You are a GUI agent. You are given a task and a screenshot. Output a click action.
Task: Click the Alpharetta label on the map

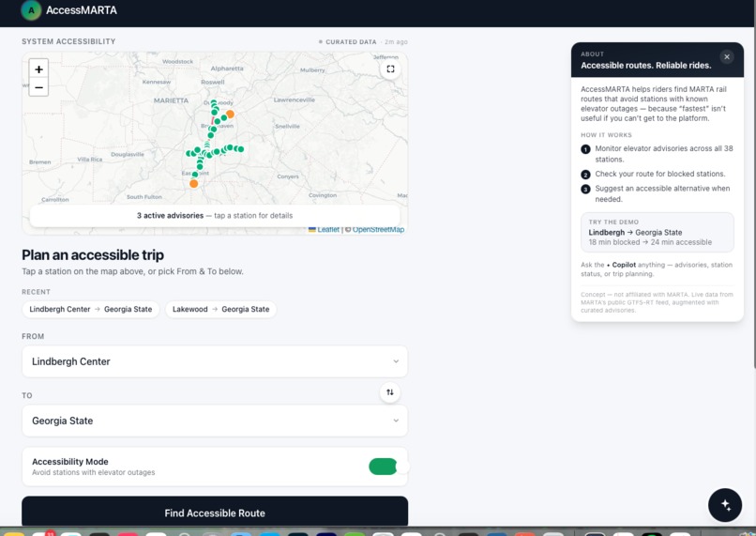point(227,69)
